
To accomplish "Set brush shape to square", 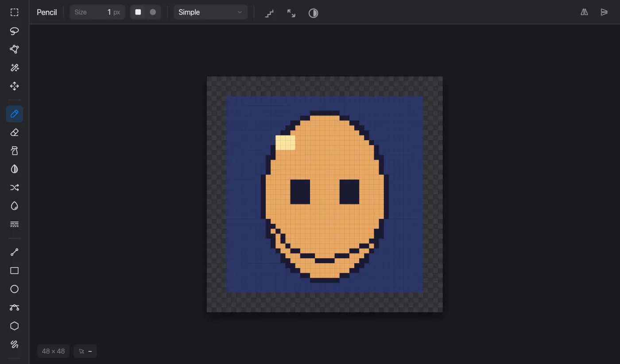I will (138, 12).
